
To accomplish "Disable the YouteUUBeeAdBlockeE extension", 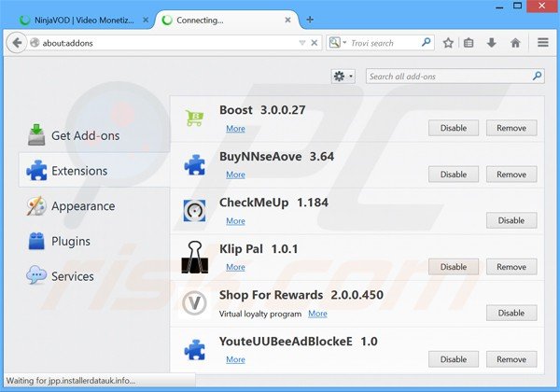I will coord(454,359).
